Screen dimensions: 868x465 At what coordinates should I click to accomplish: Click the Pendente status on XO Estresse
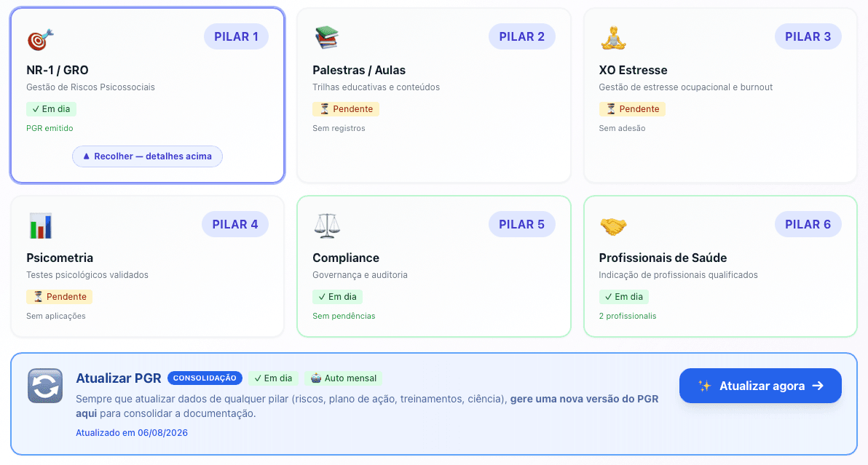[631, 109]
